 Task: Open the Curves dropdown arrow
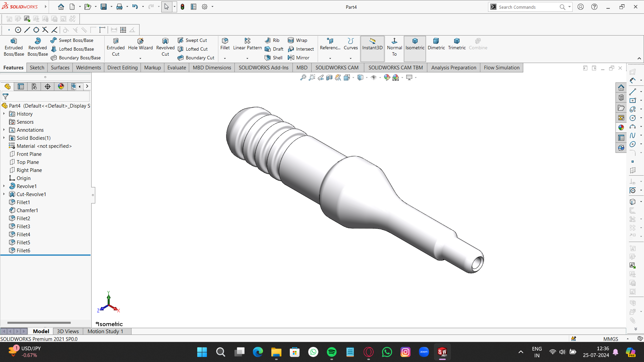351,58
